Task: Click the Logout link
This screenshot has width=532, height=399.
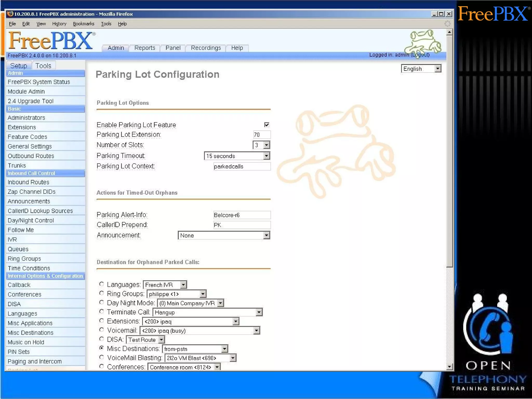Action: 420,55
